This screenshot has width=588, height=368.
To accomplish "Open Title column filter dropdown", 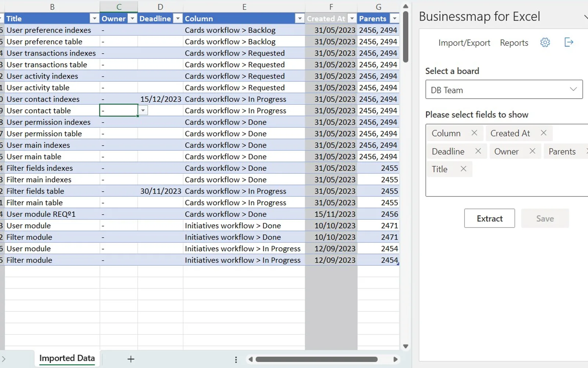I will point(94,18).
